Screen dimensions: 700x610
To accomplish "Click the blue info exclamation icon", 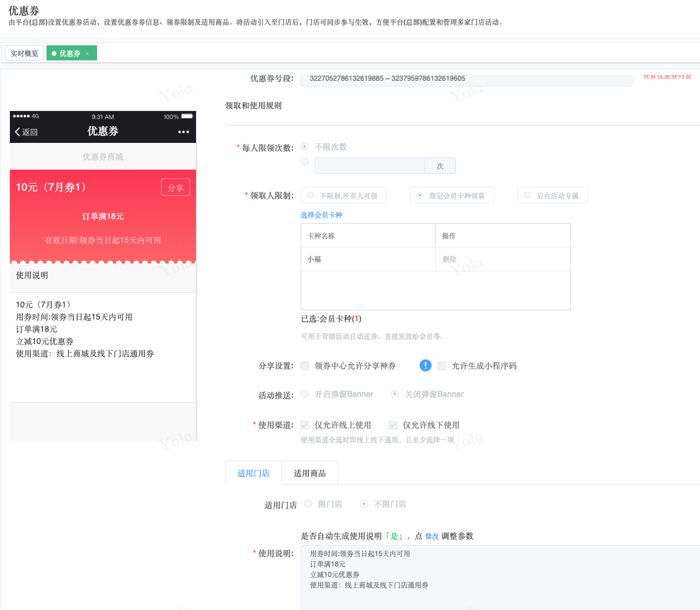I will (x=426, y=365).
